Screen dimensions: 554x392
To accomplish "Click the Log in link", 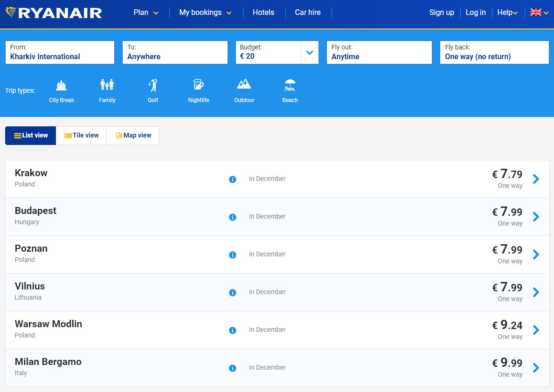I will pyautogui.click(x=475, y=13).
